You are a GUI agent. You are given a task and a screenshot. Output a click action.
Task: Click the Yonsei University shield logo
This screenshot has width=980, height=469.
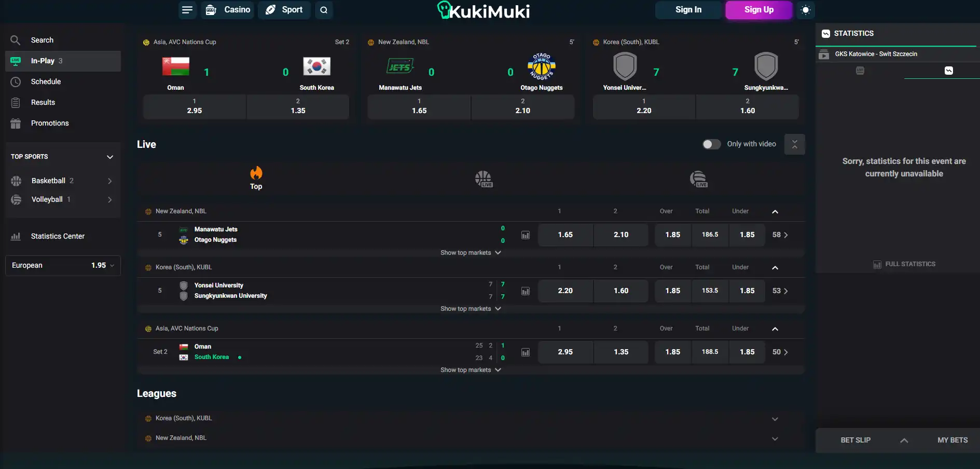[625, 66]
